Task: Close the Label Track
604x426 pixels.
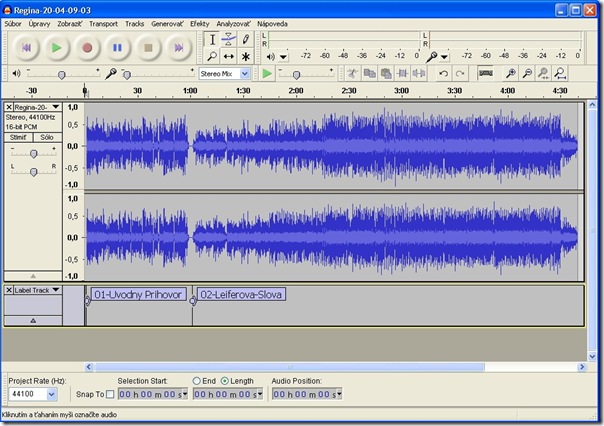Action: [x=9, y=290]
